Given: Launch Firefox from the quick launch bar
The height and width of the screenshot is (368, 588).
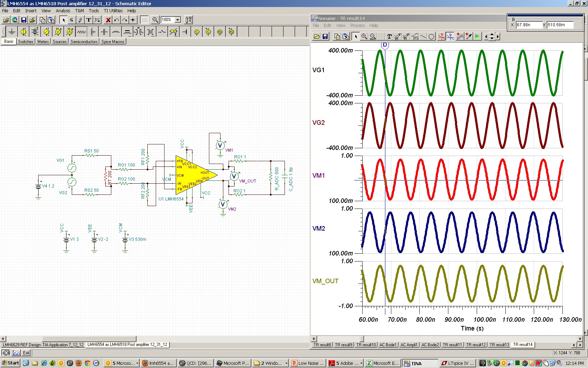Looking at the screenshot, I should (x=78, y=363).
